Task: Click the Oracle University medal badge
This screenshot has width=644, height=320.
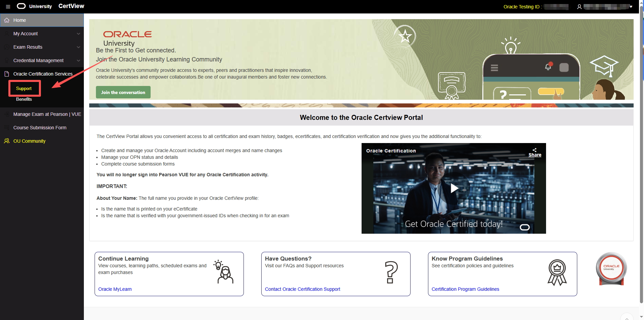Action: click(611, 269)
